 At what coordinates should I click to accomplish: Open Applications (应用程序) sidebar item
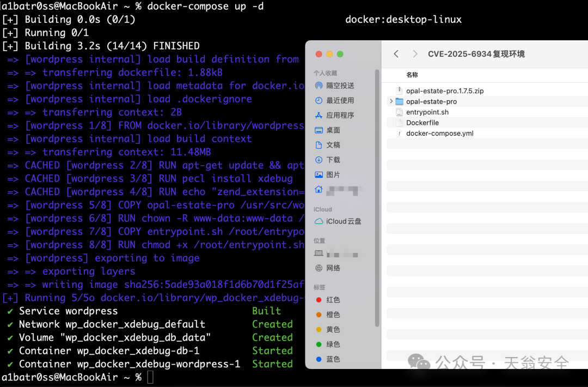(x=334, y=115)
